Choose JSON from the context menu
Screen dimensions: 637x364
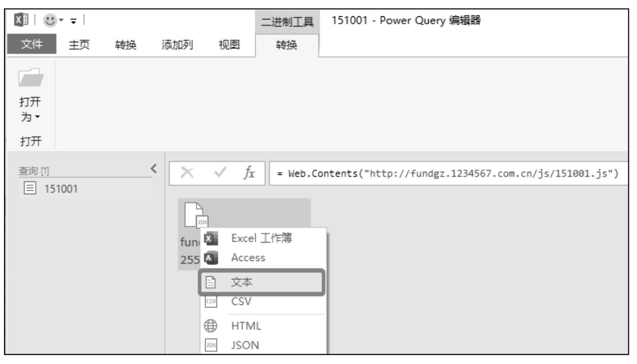click(x=262, y=345)
